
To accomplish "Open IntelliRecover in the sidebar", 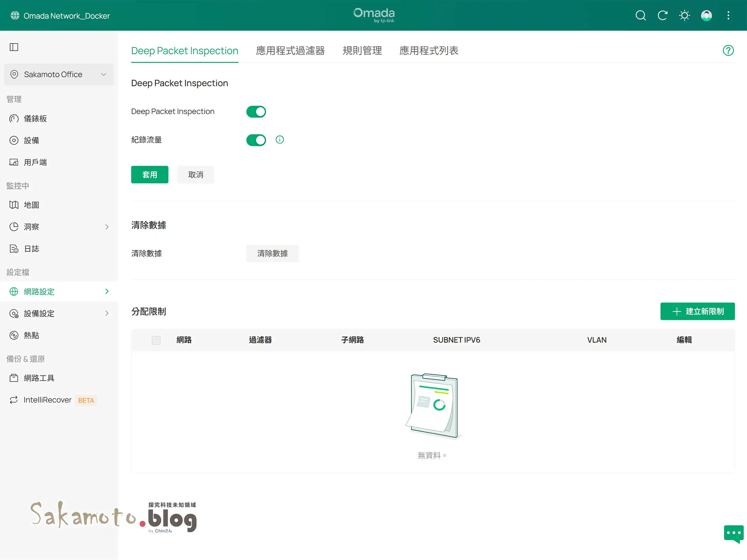I will tap(48, 400).
